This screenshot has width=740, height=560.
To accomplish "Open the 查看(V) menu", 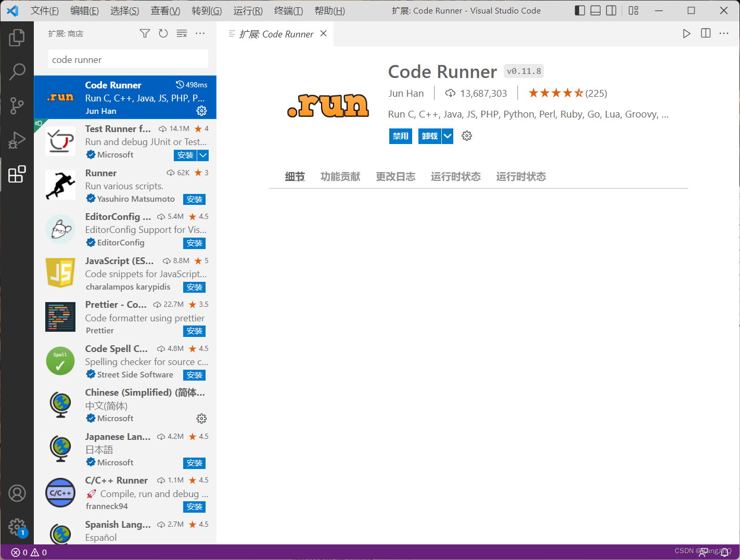I will pyautogui.click(x=165, y=10).
